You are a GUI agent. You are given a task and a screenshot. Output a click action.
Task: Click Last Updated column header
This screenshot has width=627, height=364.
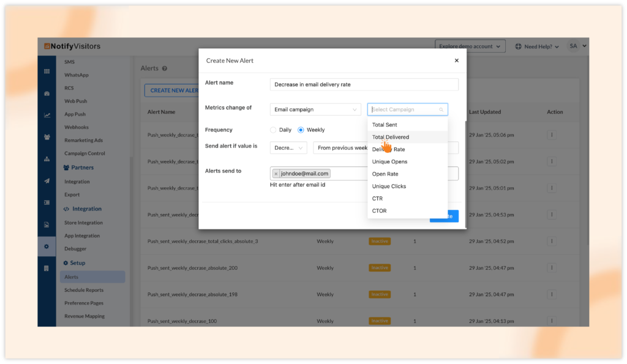tap(485, 112)
